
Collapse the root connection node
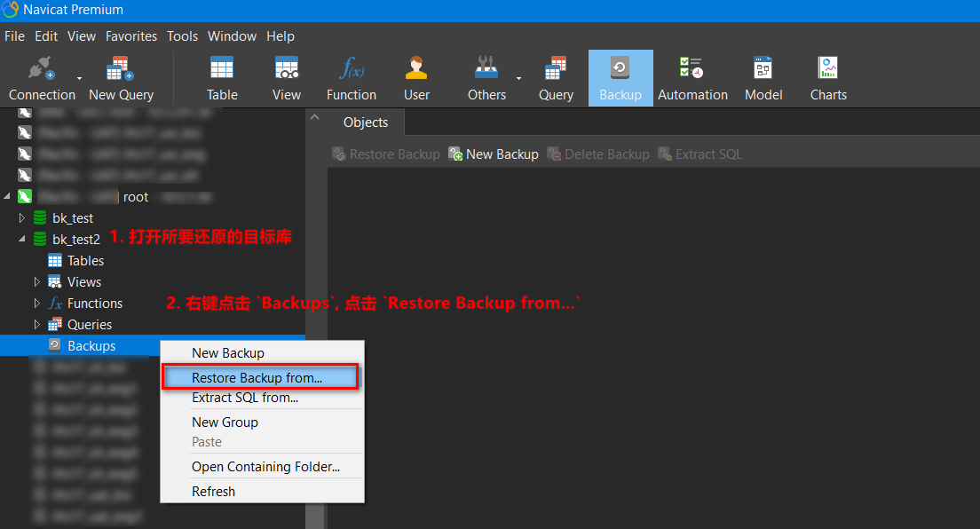pos(7,196)
